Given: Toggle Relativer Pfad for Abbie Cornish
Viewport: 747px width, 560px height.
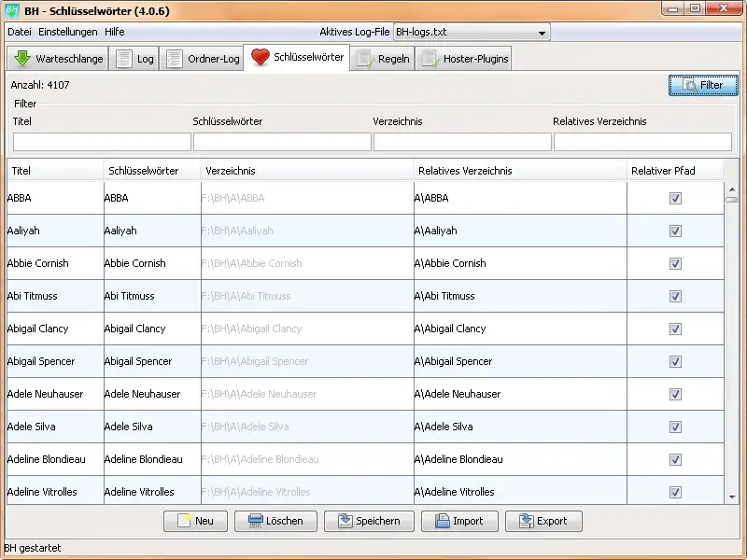Looking at the screenshot, I should tap(675, 263).
